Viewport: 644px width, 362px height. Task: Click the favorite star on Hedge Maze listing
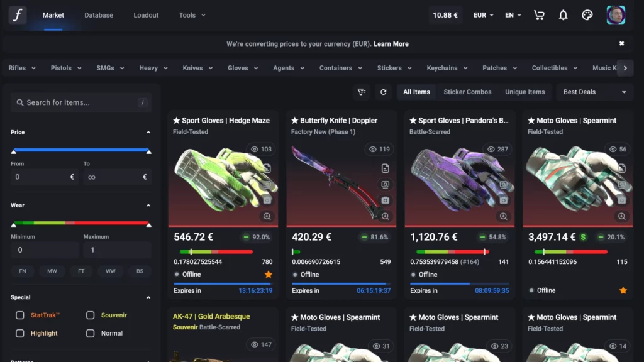(x=268, y=274)
